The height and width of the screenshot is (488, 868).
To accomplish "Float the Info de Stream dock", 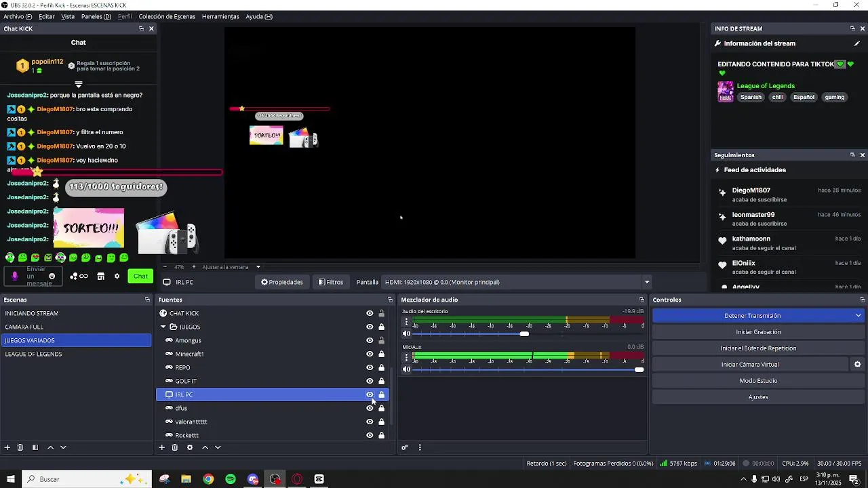I will (x=852, y=28).
